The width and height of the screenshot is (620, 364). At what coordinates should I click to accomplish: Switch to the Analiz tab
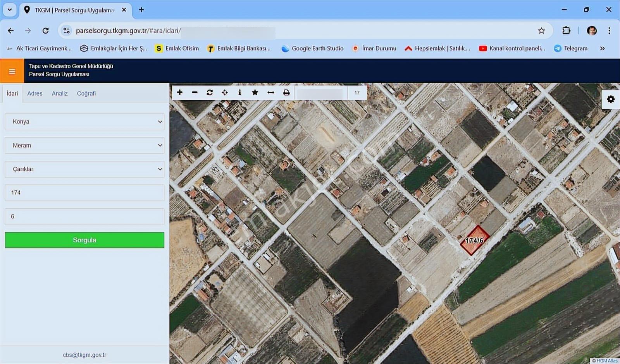60,93
